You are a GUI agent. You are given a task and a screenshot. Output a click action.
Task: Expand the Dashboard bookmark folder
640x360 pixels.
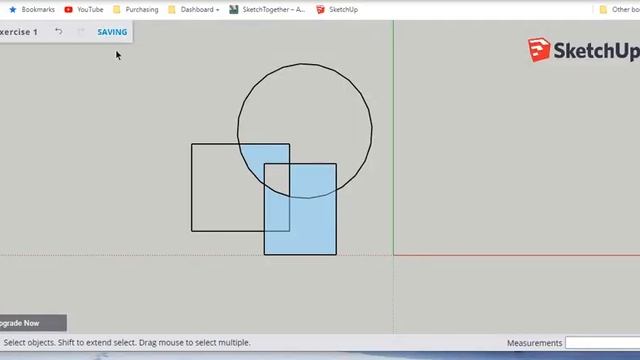pyautogui.click(x=194, y=9)
